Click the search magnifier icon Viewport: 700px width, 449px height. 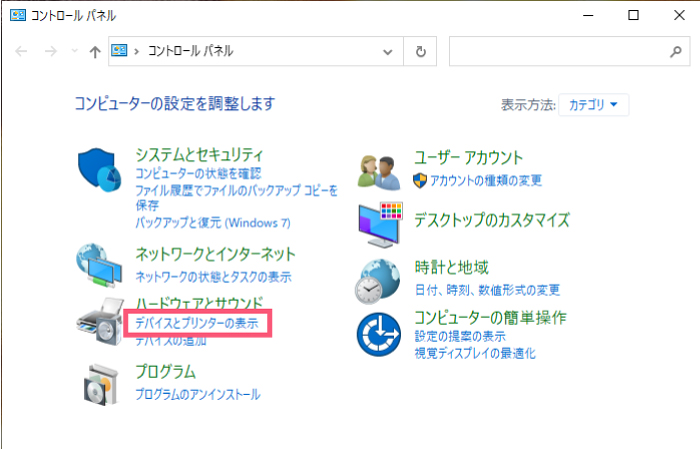tap(675, 52)
